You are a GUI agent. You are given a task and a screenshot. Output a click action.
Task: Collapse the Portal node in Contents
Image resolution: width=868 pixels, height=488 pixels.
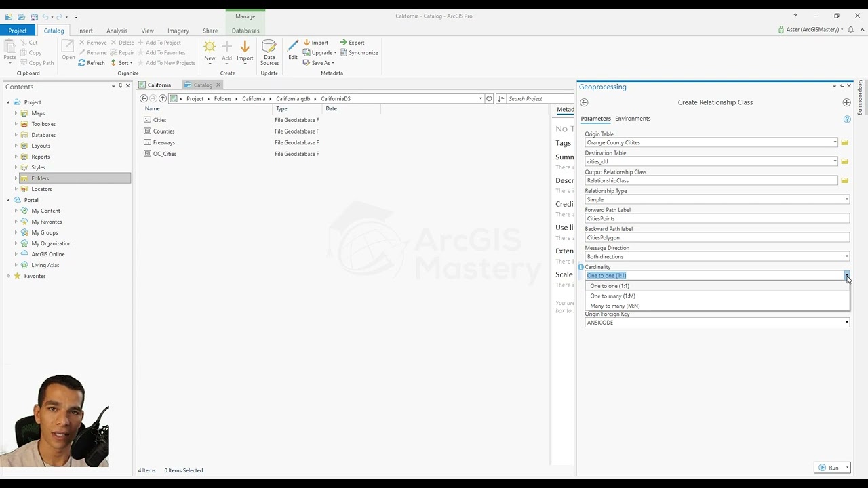8,200
